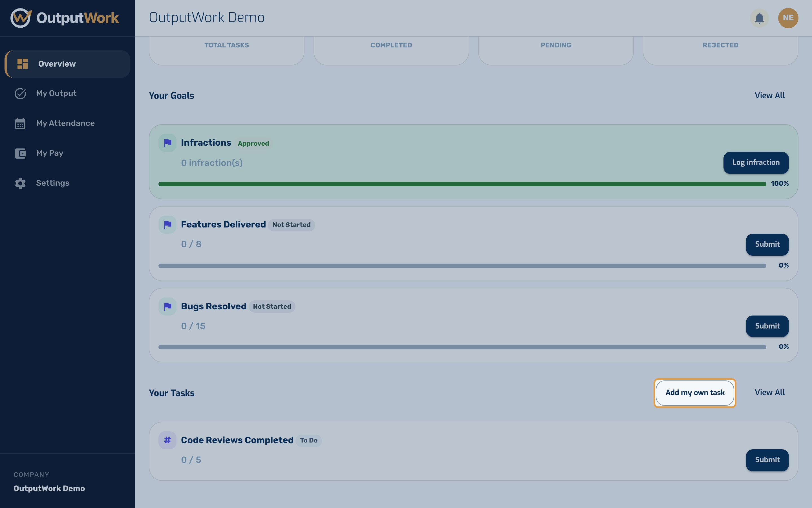Click the 0 infraction(s) count
The image size is (812, 508).
[x=211, y=163]
